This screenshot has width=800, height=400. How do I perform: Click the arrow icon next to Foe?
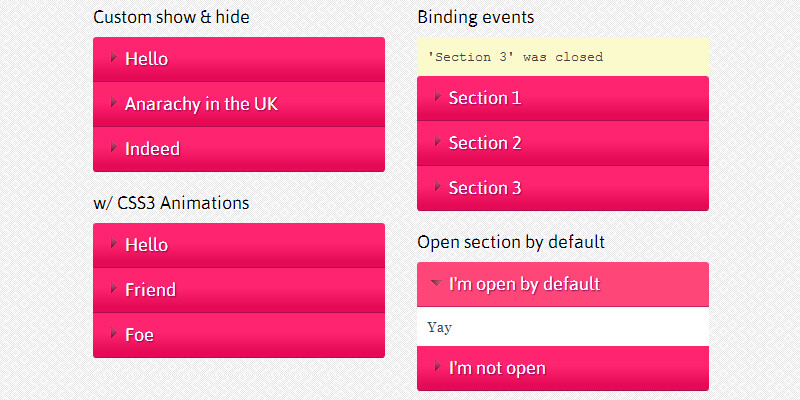[x=114, y=334]
